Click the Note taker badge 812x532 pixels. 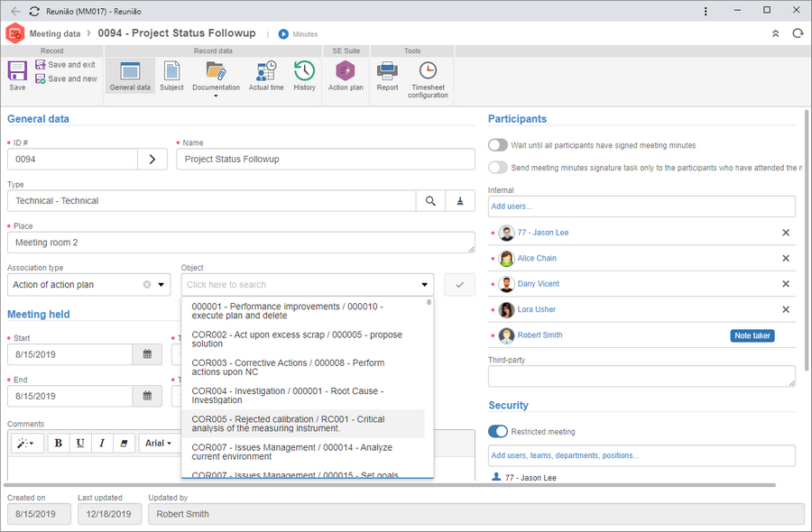pos(752,335)
